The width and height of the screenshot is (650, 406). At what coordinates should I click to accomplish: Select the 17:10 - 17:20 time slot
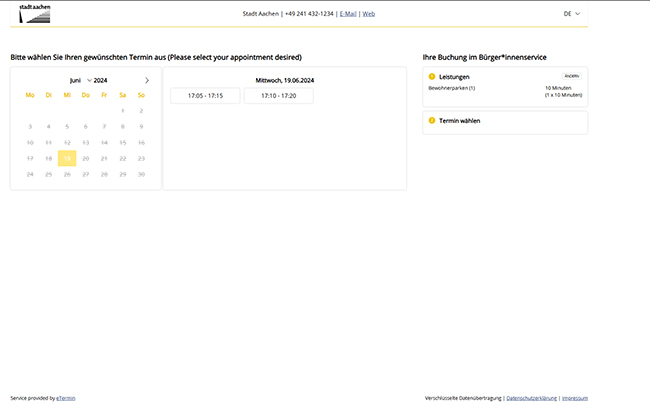(x=278, y=96)
